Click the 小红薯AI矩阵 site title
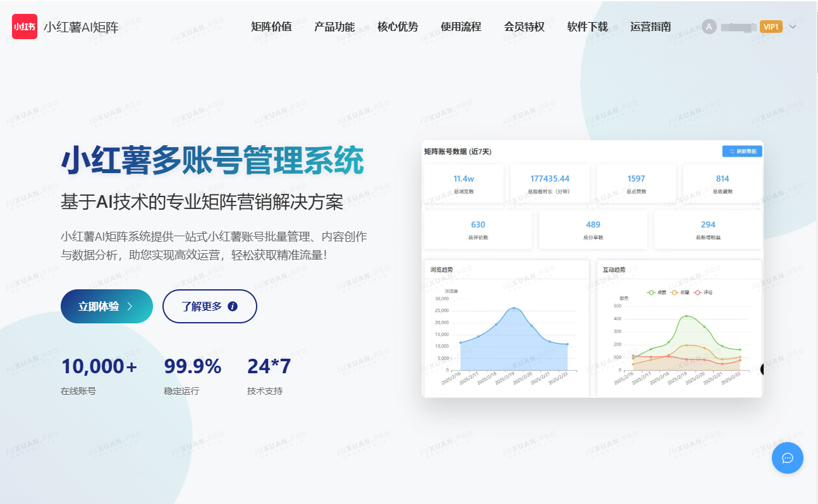Screen dimensions: 818x504 tap(81, 27)
